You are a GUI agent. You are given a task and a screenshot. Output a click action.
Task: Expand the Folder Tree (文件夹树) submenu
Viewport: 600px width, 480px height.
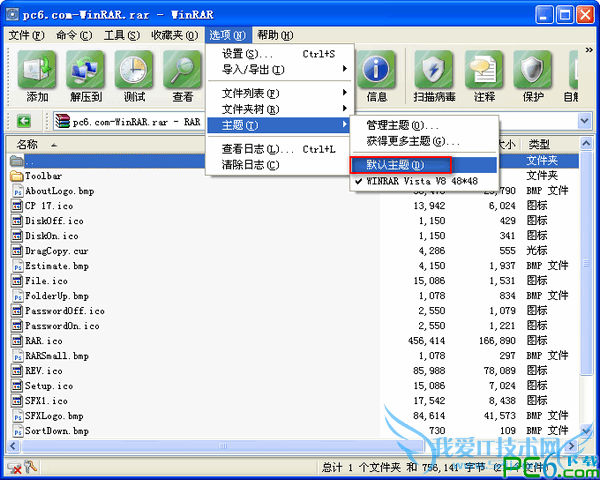pos(279,109)
